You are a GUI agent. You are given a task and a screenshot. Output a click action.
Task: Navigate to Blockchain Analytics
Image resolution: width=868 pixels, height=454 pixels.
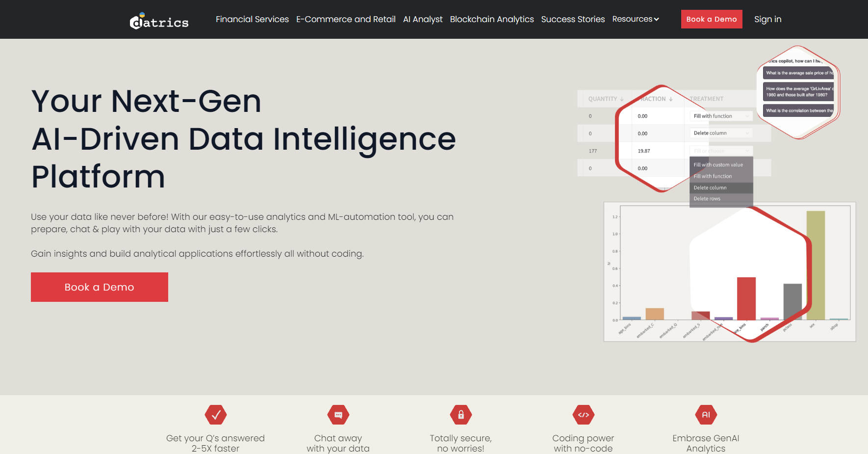coord(492,19)
